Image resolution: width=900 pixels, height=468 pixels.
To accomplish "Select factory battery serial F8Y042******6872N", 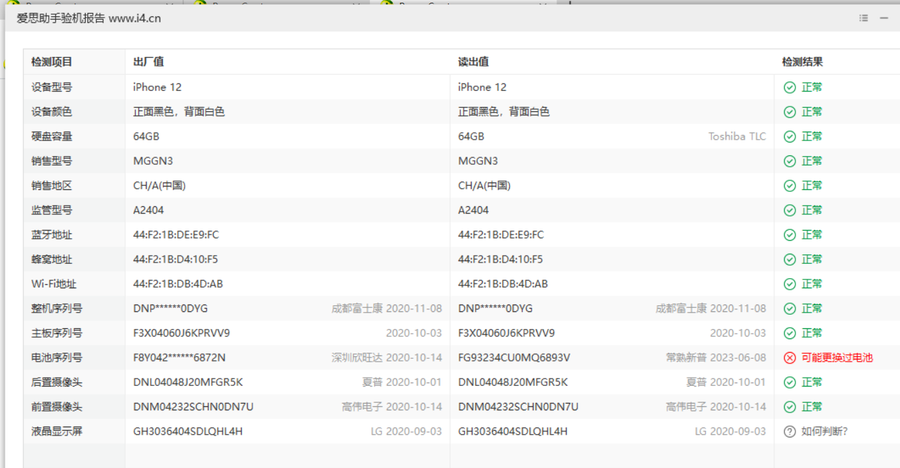I will click(179, 358).
